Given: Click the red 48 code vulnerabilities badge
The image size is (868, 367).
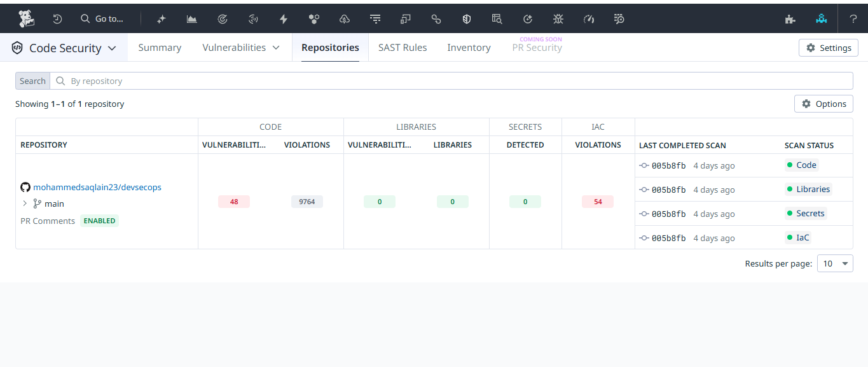Looking at the screenshot, I should tap(234, 202).
